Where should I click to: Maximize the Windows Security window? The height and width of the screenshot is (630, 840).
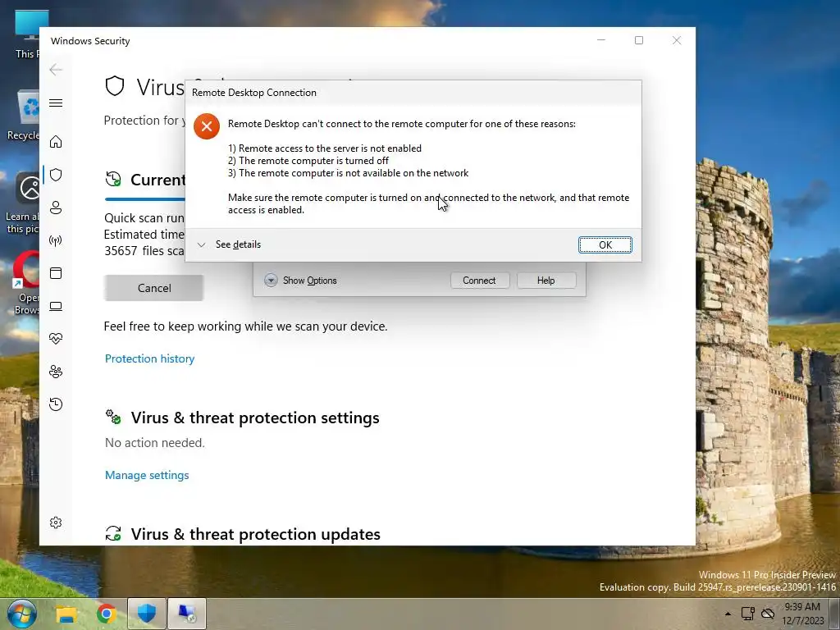point(638,40)
